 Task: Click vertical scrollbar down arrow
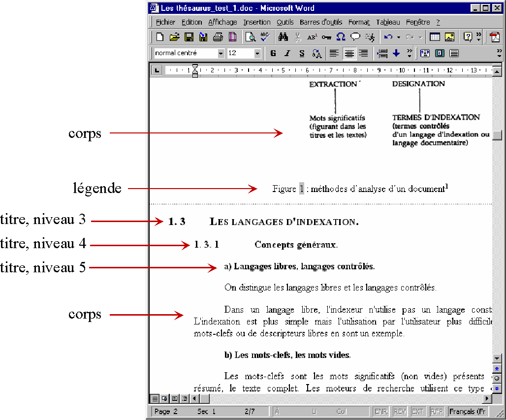[x=497, y=358]
